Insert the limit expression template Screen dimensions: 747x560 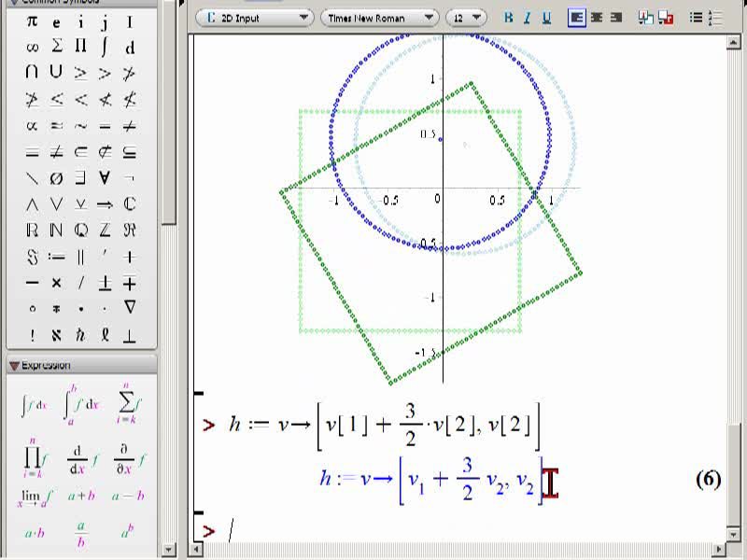pyautogui.click(x=35, y=497)
